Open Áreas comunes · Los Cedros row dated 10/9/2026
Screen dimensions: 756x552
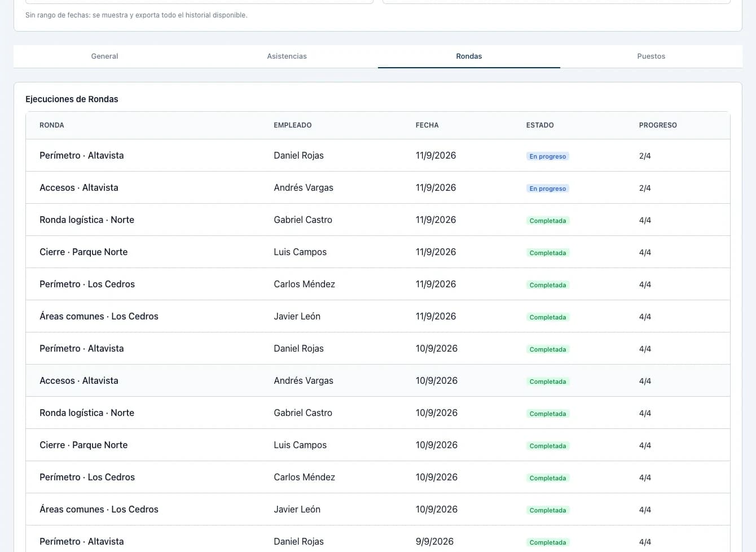click(378, 509)
